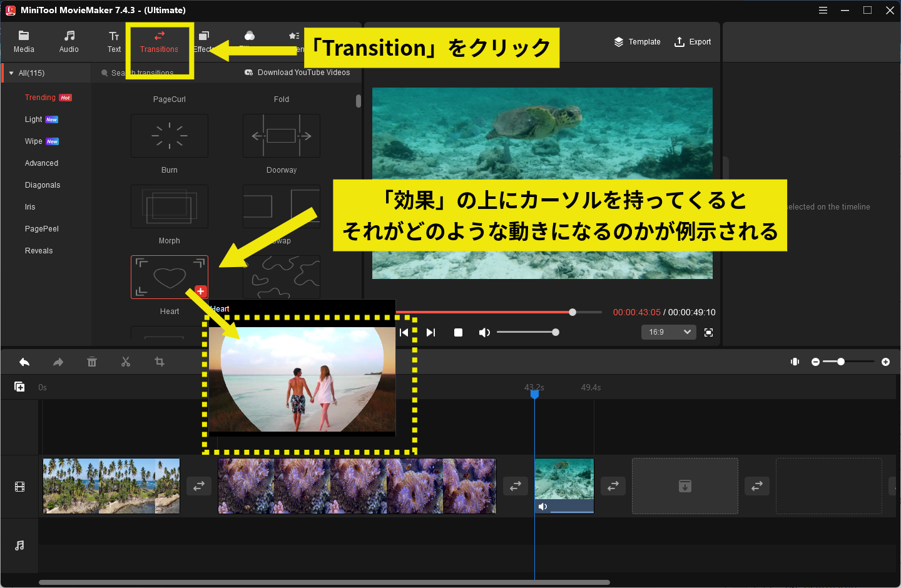Open the 16:9 aspect ratio dropdown
Screen dimensions: 901x588
coord(669,332)
